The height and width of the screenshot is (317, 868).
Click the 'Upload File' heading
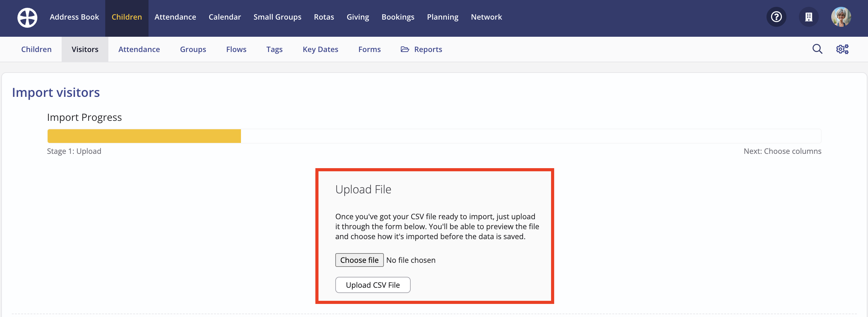363,189
